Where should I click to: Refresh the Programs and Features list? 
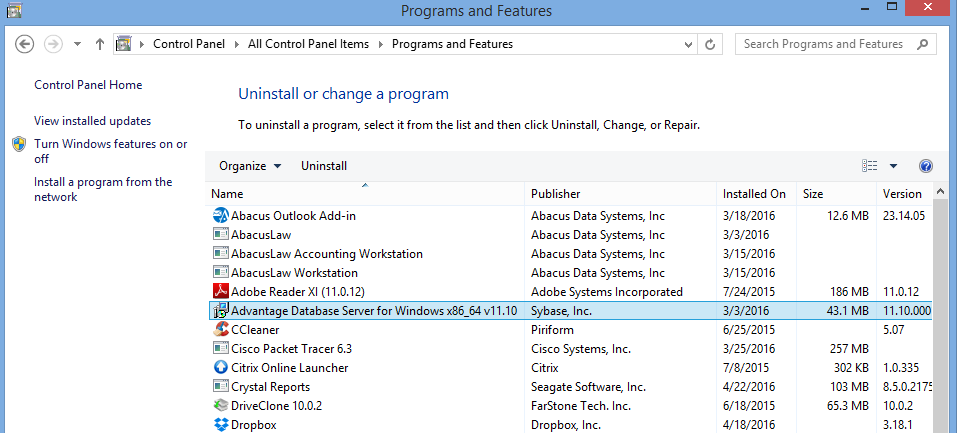click(710, 44)
